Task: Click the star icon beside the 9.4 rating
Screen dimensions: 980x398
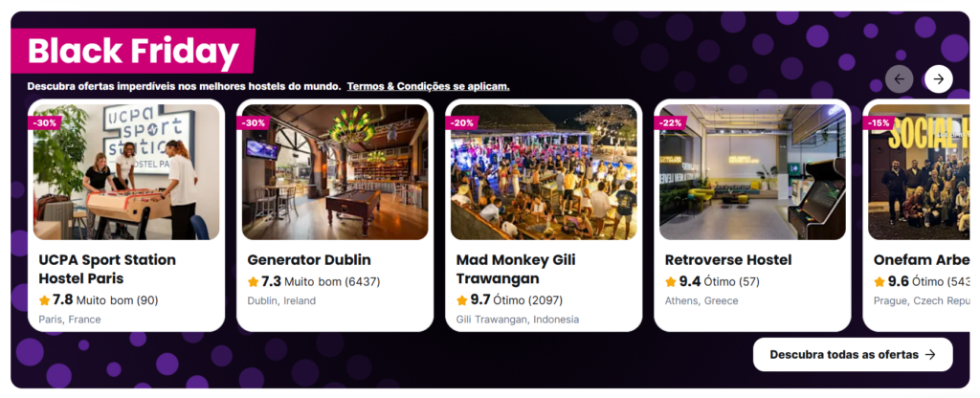Action: coord(671,282)
